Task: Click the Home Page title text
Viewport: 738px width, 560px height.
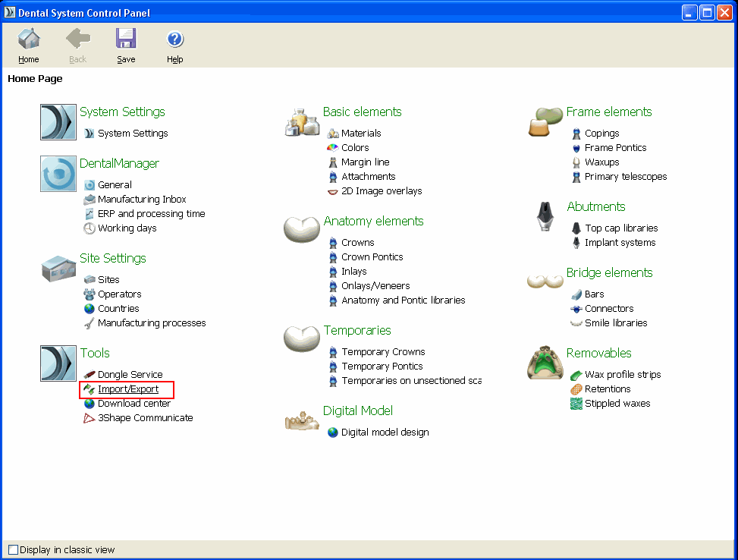Action: point(35,79)
